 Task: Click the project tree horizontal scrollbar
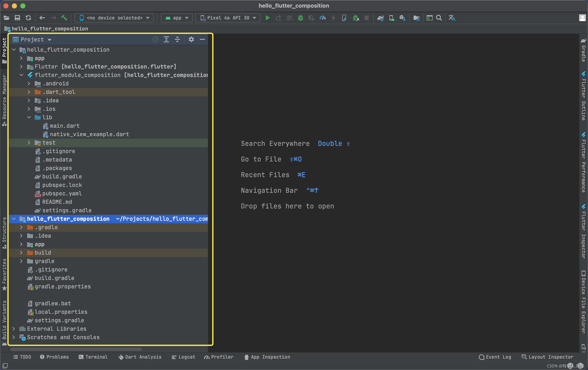click(76, 349)
